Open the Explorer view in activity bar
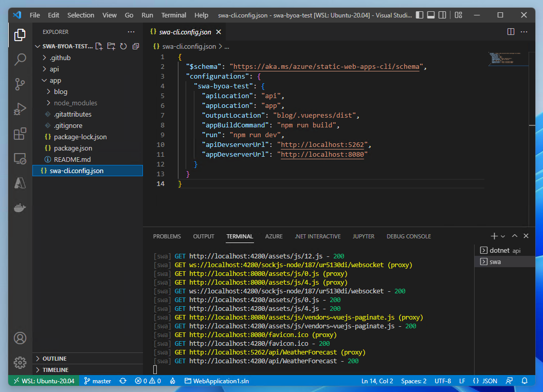Image resolution: width=543 pixels, height=392 pixels. click(x=20, y=35)
